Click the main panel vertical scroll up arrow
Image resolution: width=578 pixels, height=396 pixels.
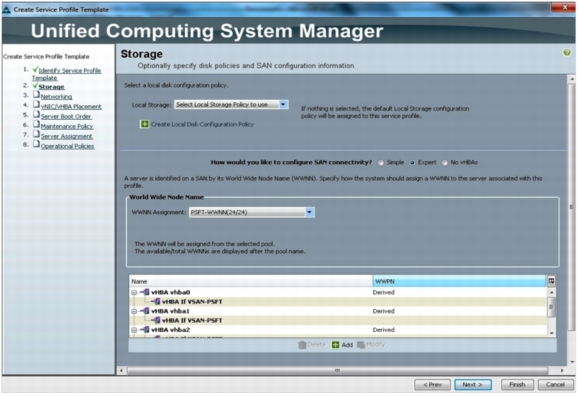pos(572,79)
